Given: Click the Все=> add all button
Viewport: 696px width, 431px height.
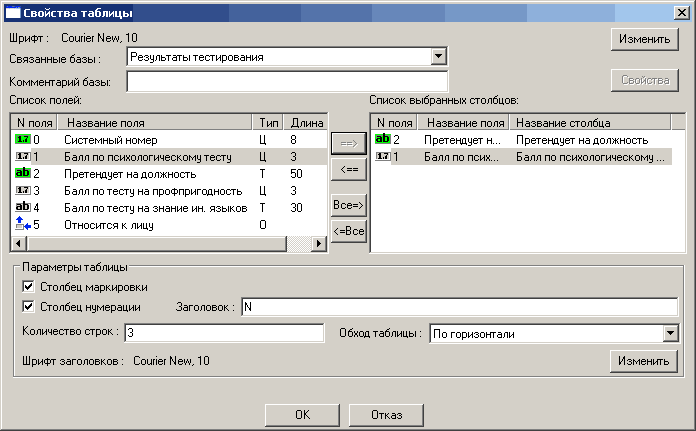Looking at the screenshot, I should 348,205.
